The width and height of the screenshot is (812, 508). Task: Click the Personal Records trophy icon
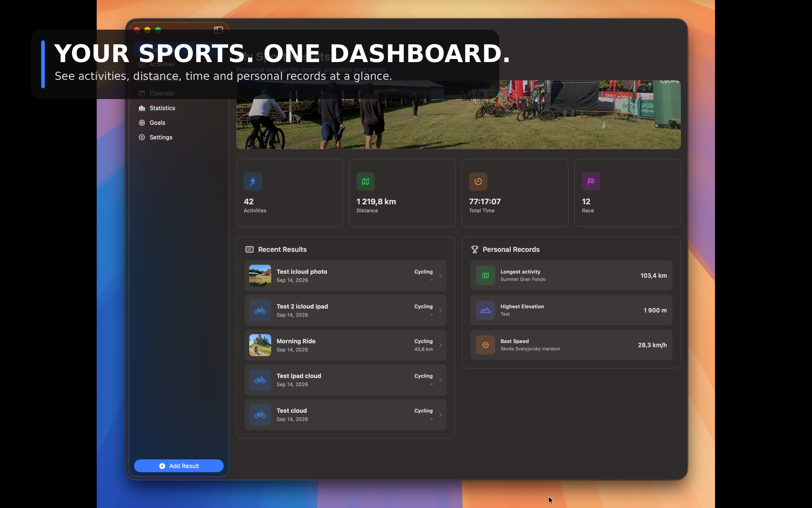pos(475,249)
